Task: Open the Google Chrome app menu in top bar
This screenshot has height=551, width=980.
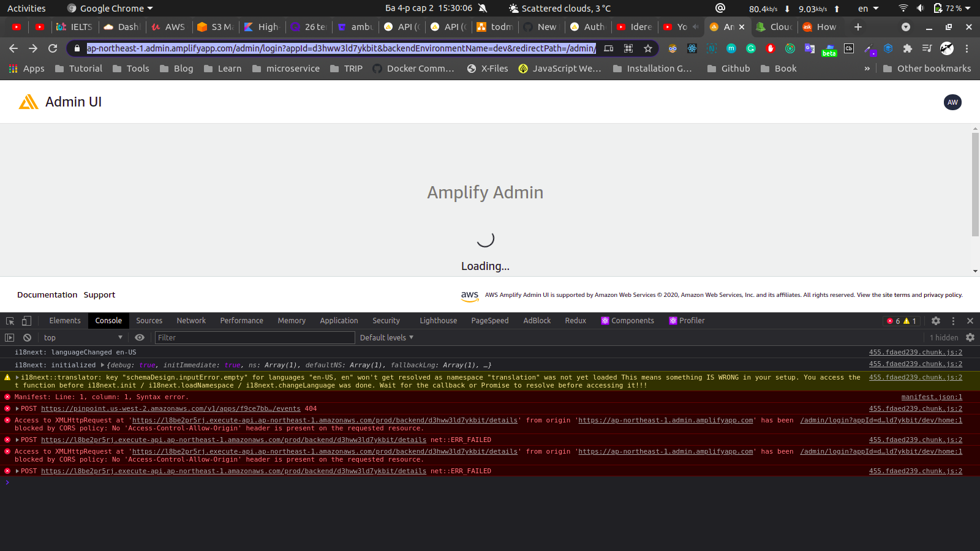Action: pos(110,8)
